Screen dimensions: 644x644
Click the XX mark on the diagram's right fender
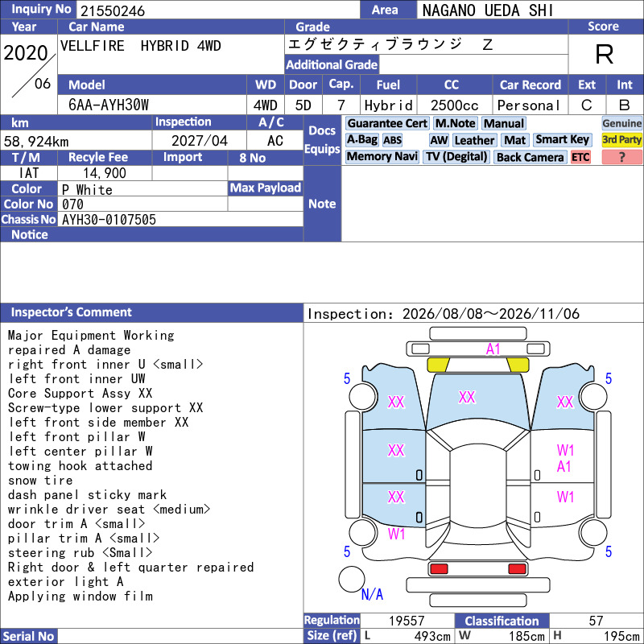pyautogui.click(x=565, y=402)
